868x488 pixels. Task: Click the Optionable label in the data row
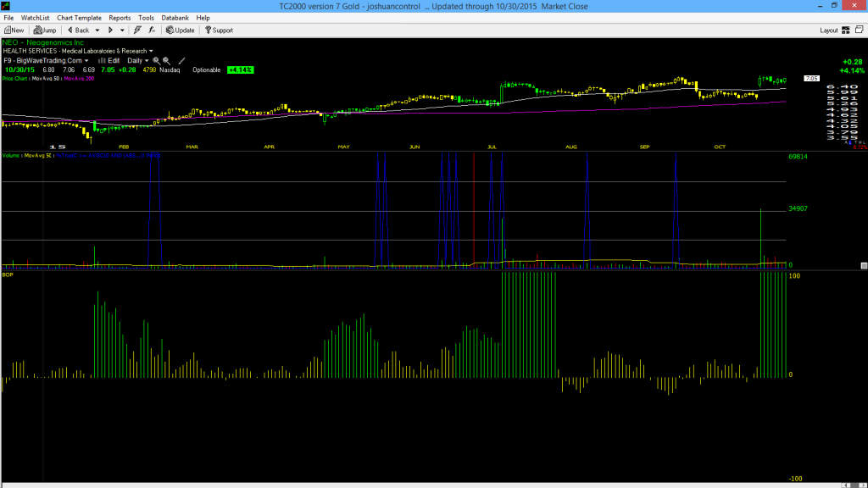[x=207, y=69]
